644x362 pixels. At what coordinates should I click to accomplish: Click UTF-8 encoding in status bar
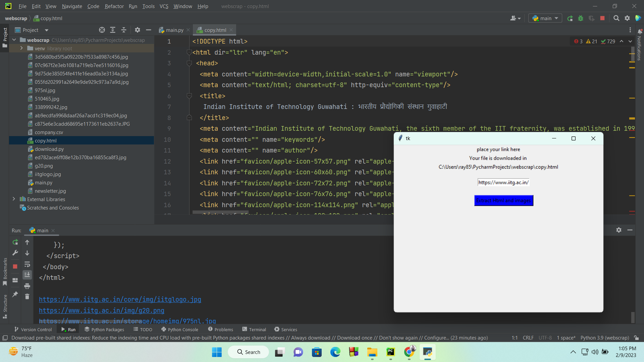tap(545, 338)
